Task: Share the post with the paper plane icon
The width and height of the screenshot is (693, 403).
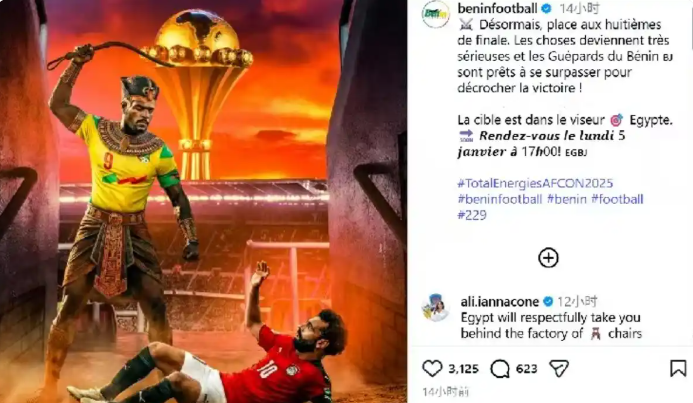Action: click(559, 369)
